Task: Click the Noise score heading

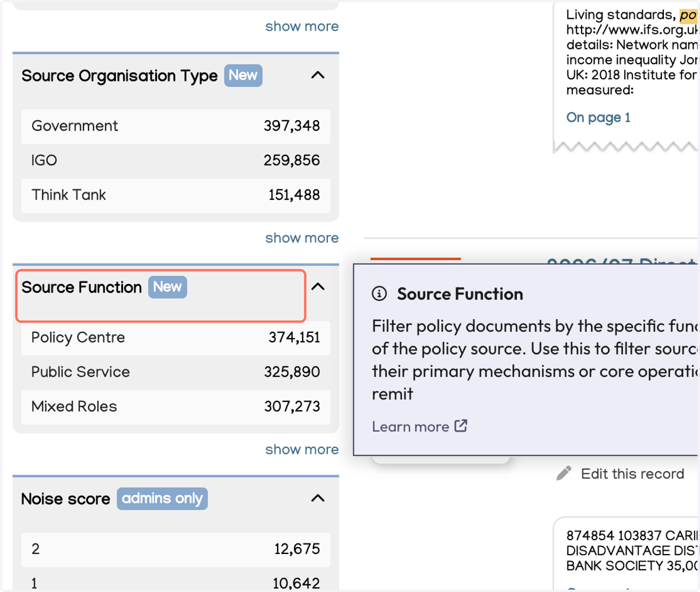Action: pyautogui.click(x=66, y=499)
